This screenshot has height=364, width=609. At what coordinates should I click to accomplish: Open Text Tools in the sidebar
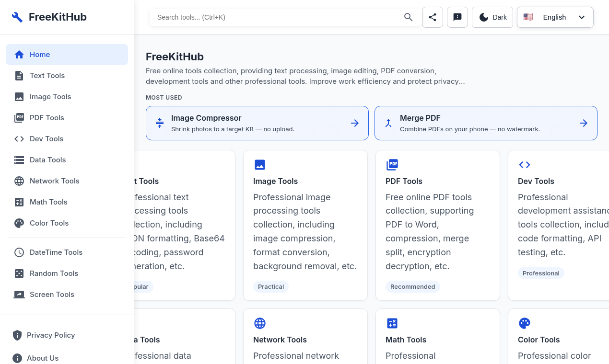tap(67, 76)
